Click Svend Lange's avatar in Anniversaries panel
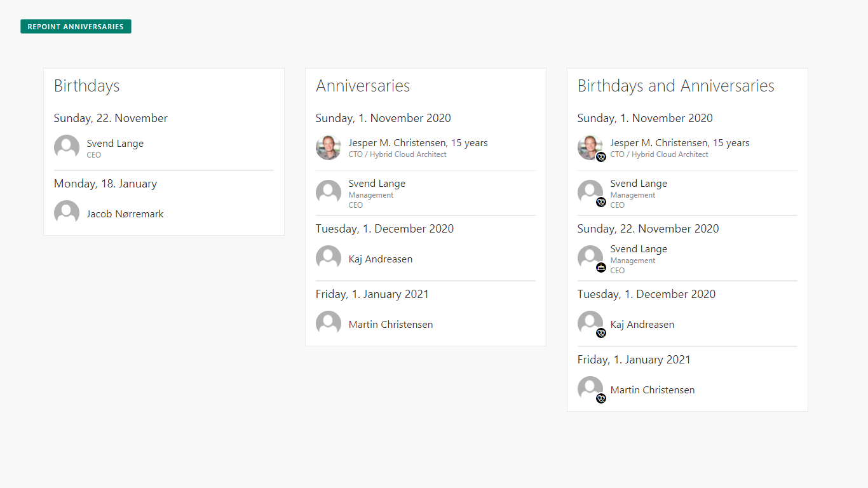This screenshot has width=868, height=488. tap(329, 193)
